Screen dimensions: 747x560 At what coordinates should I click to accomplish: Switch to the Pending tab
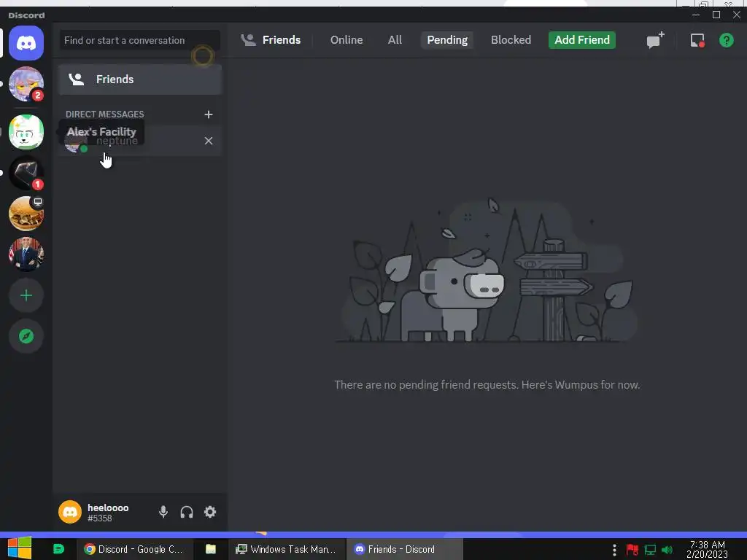447,40
